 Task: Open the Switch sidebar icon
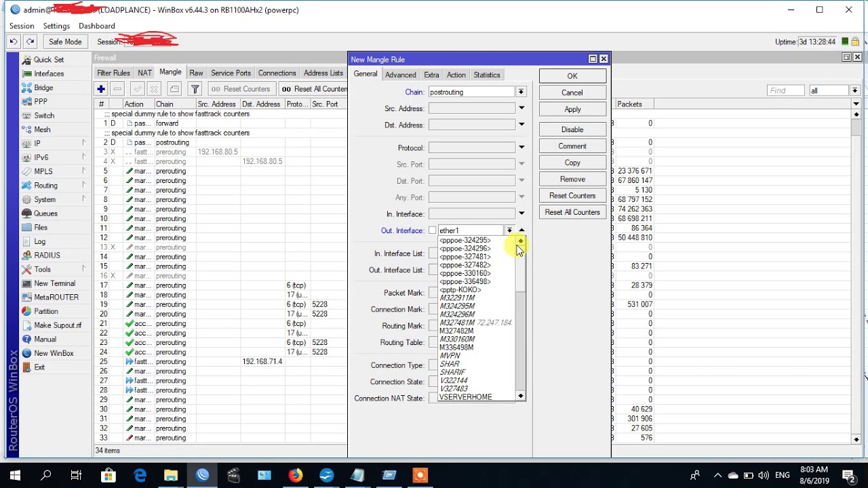(x=26, y=116)
